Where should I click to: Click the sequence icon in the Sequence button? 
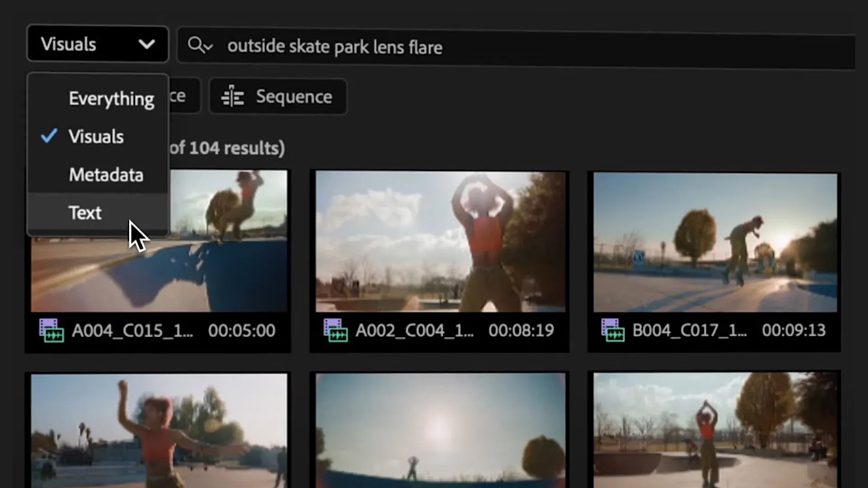[x=233, y=97]
